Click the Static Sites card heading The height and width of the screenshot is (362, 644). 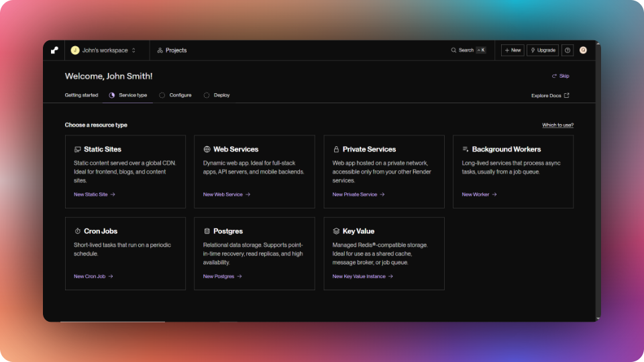pos(103,149)
